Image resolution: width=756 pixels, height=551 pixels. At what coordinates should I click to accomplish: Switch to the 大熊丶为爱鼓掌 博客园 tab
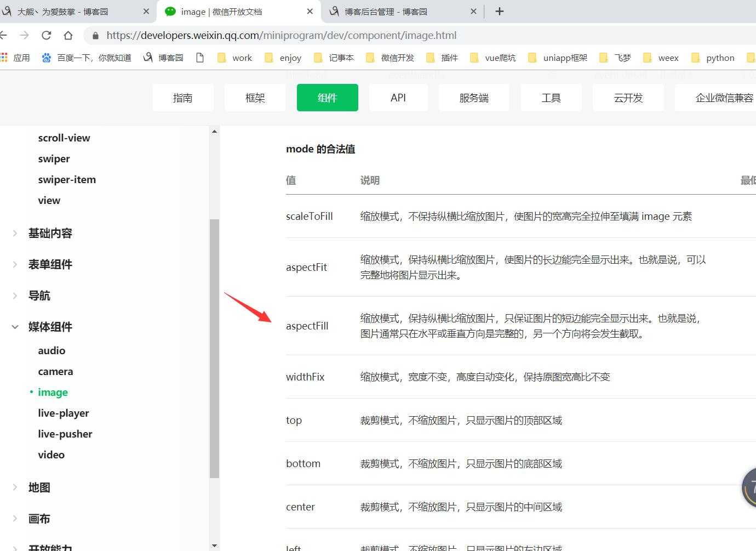pyautogui.click(x=77, y=11)
